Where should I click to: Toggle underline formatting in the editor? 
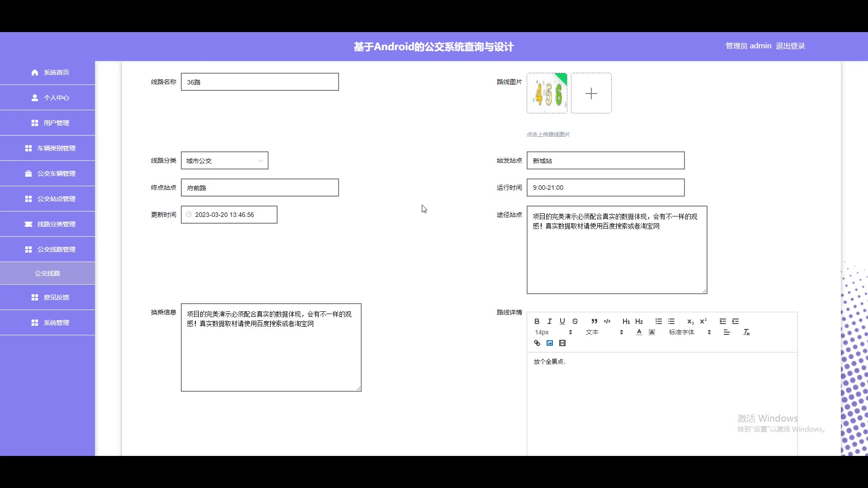click(x=562, y=321)
